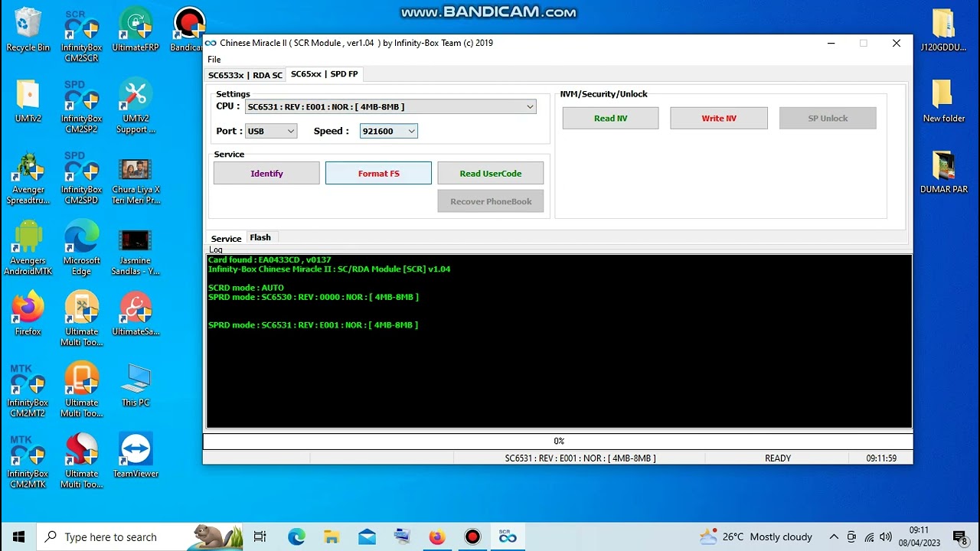Open File Explorer from taskbar
The image size is (980, 551).
pos(332,536)
